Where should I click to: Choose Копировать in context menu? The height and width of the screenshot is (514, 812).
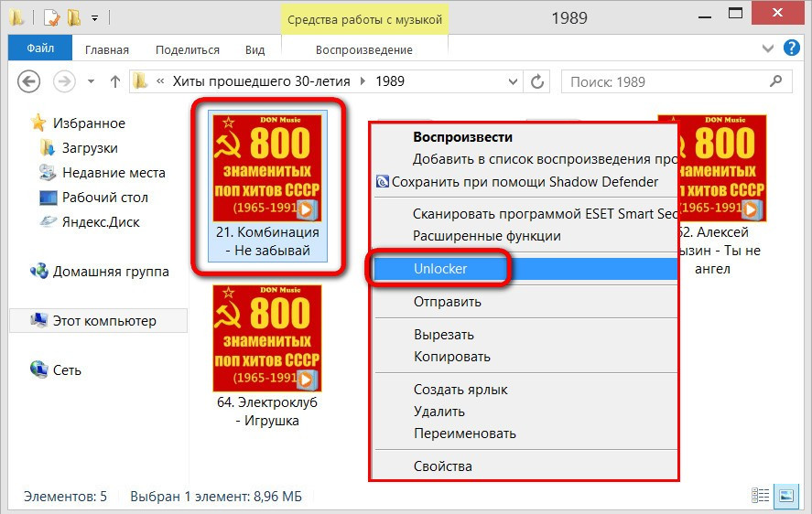452,358
